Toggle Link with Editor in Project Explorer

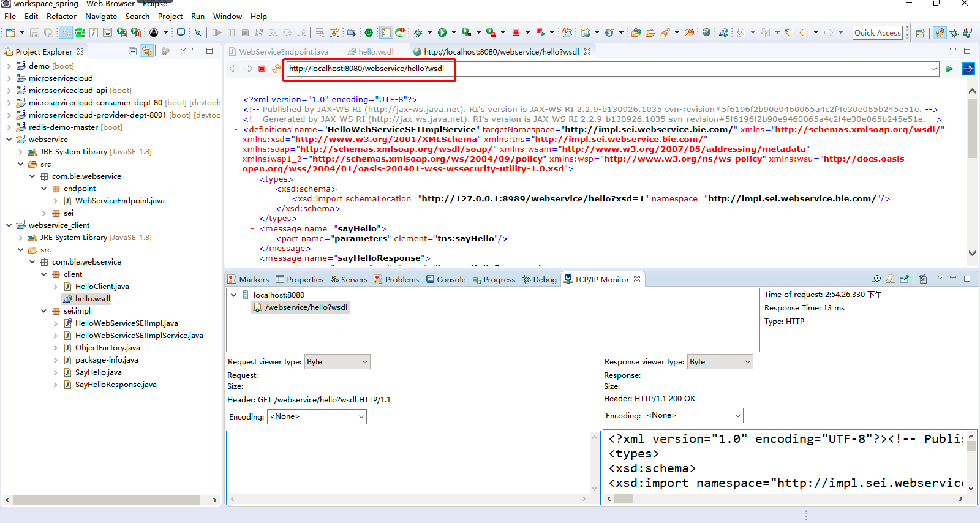tap(147, 51)
